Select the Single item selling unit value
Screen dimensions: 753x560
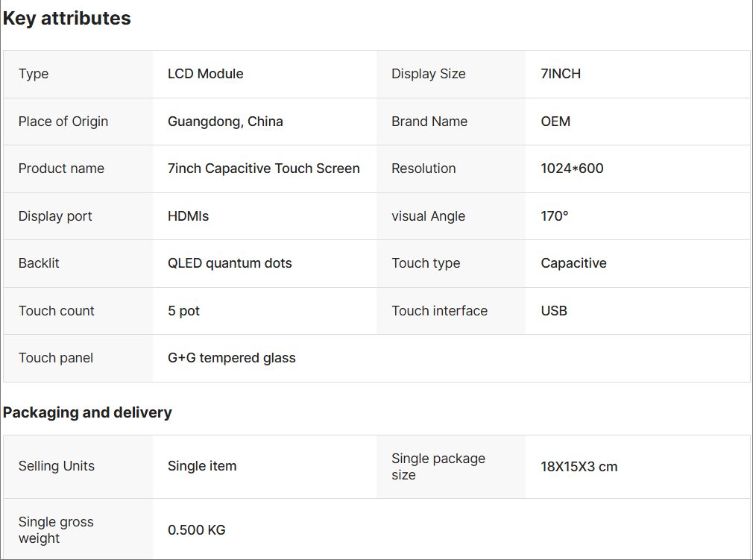coord(202,467)
